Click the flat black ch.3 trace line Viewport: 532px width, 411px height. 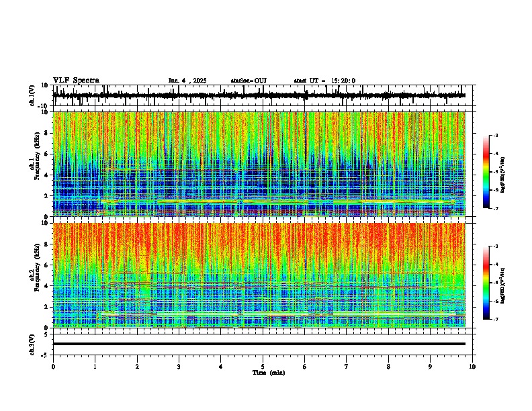[x=259, y=344]
